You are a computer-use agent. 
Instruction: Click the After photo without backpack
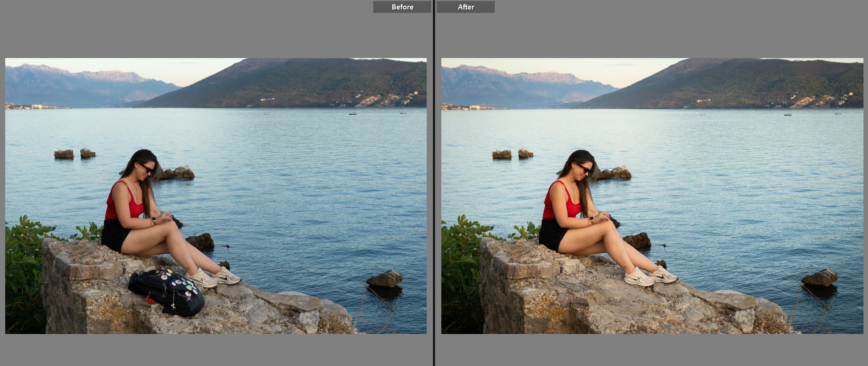pos(652,196)
